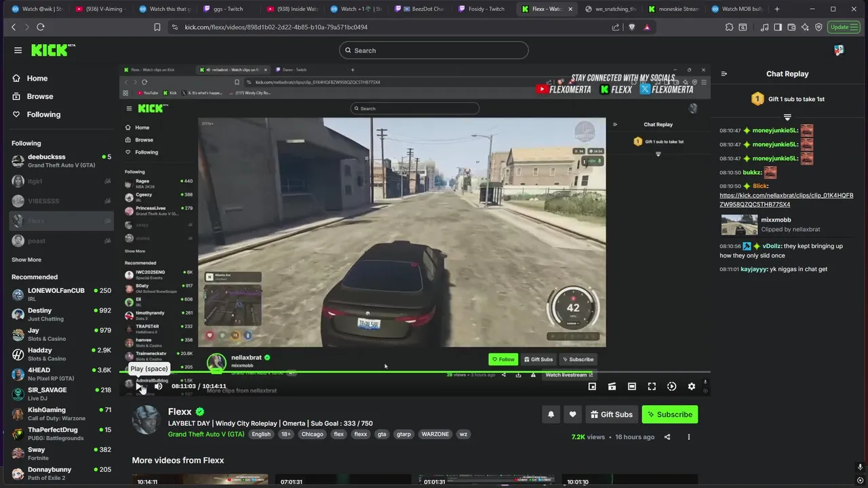Open the three-dot more options menu
The width and height of the screenshot is (868, 488).
click(688, 437)
